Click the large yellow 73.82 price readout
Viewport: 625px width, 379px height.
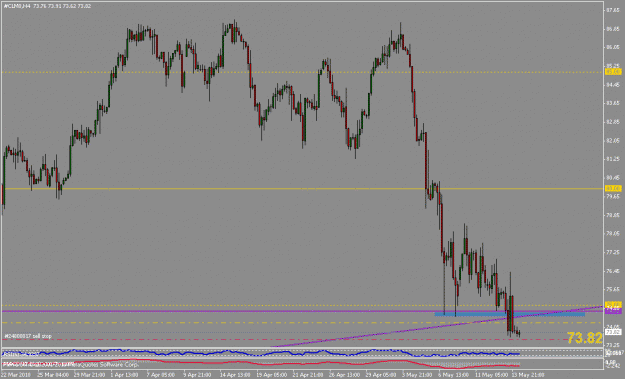(x=584, y=338)
